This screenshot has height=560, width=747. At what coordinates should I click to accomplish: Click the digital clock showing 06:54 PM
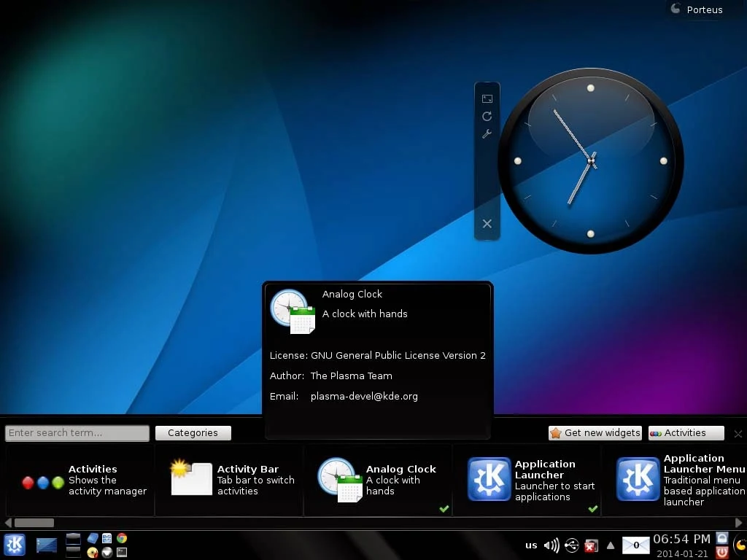click(x=681, y=539)
